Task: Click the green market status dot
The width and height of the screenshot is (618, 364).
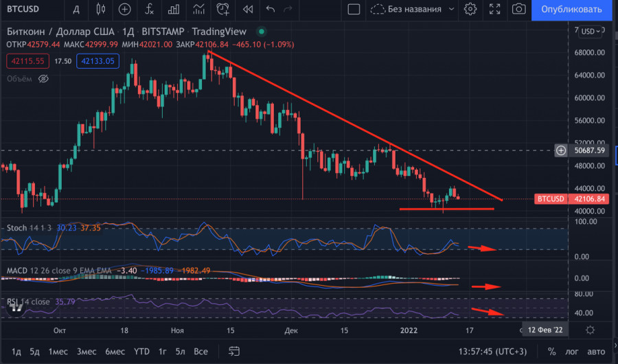Action: [262, 32]
